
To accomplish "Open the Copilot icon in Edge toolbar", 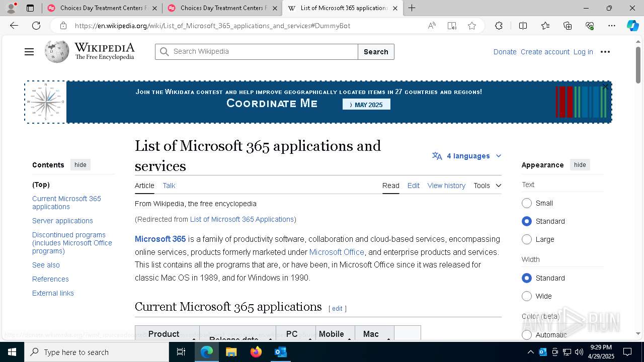I will [x=632, y=26].
